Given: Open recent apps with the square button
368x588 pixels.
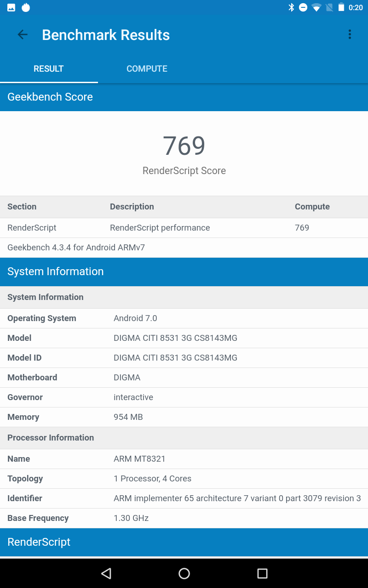Looking at the screenshot, I should click(262, 573).
